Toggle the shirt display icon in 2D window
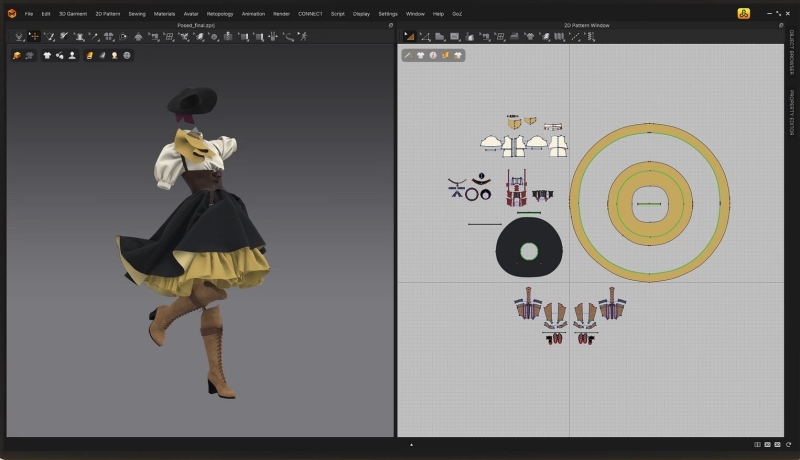Image resolution: width=800 pixels, height=460 pixels. (x=421, y=55)
